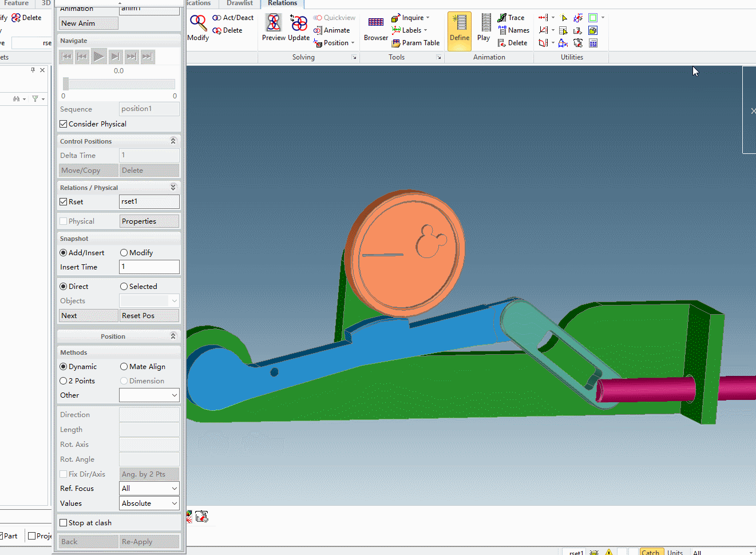
Task: Switch to the Feature tab
Action: point(17,3)
